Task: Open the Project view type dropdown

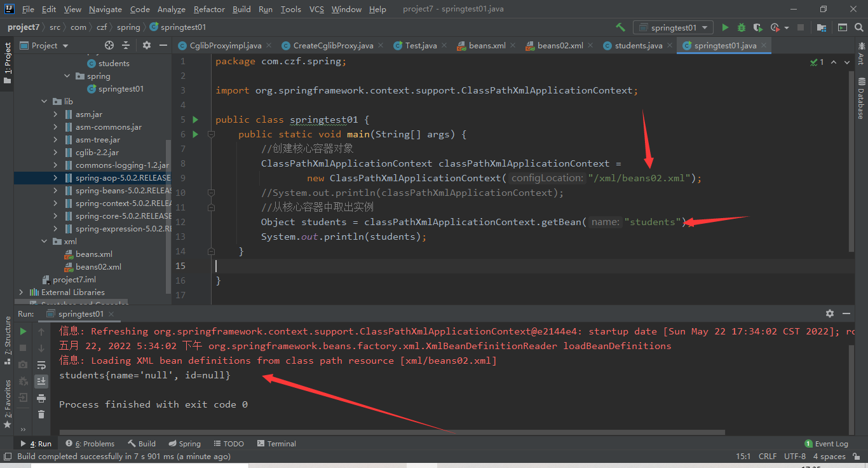Action: click(44, 45)
